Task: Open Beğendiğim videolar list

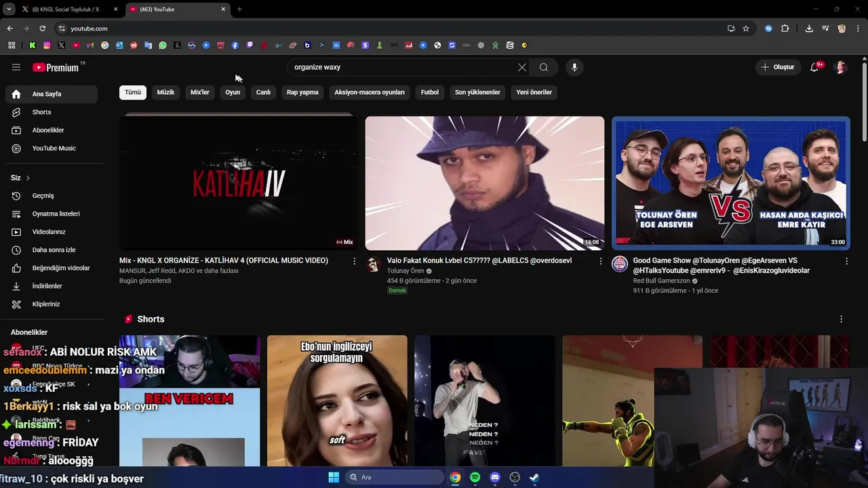Action: tap(52, 268)
